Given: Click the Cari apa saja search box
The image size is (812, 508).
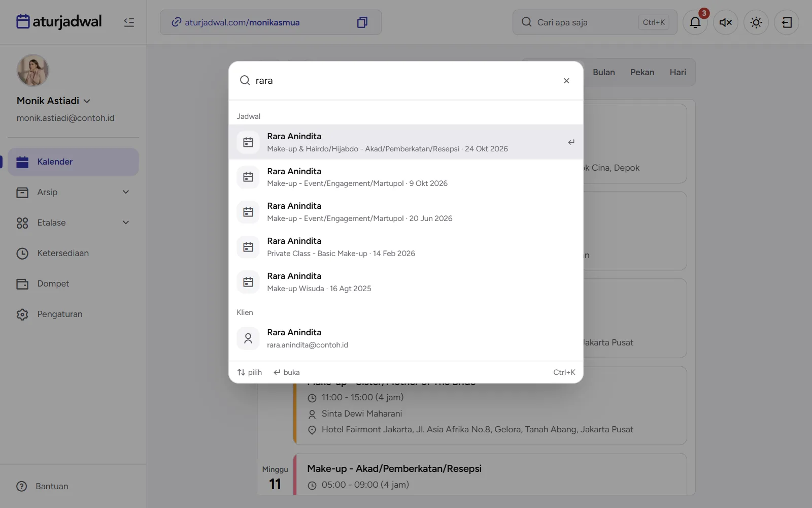Looking at the screenshot, I should pos(595,22).
